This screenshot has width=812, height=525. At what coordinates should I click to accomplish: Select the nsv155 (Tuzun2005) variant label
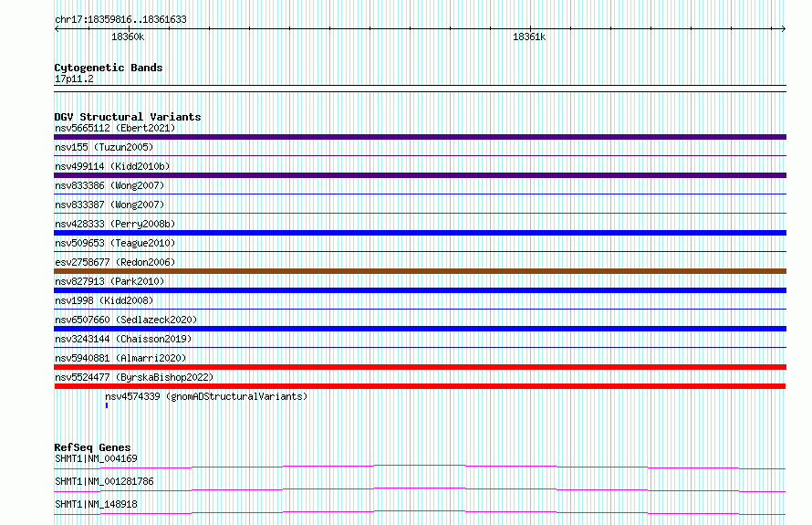(x=104, y=147)
